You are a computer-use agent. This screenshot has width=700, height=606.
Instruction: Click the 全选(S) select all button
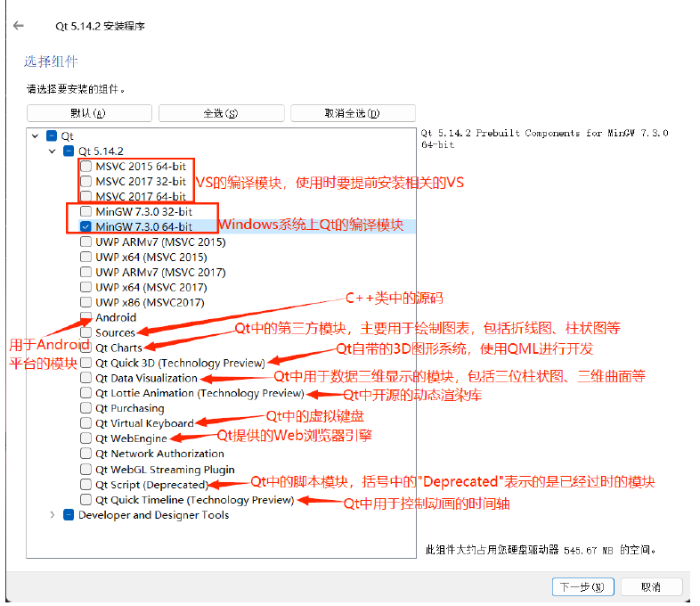pos(222,113)
